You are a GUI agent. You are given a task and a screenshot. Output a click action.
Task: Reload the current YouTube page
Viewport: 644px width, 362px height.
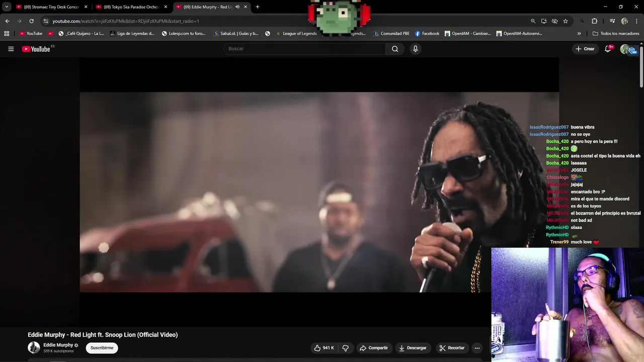pos(31,21)
